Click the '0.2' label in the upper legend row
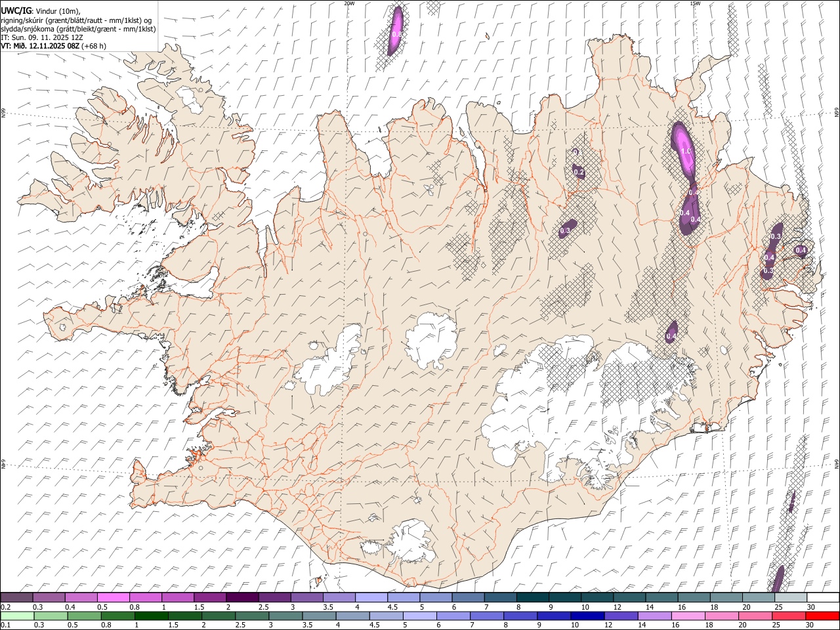Image resolution: width=840 pixels, height=630 pixels. [x=5, y=607]
